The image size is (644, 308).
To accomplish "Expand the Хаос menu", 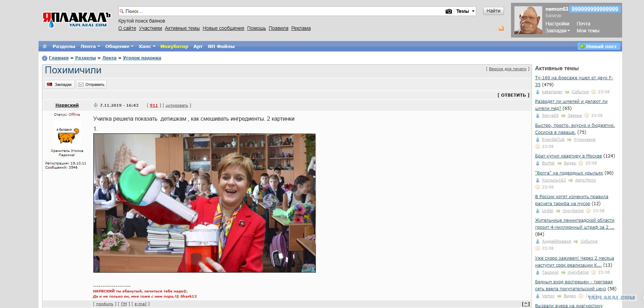I will tap(147, 46).
